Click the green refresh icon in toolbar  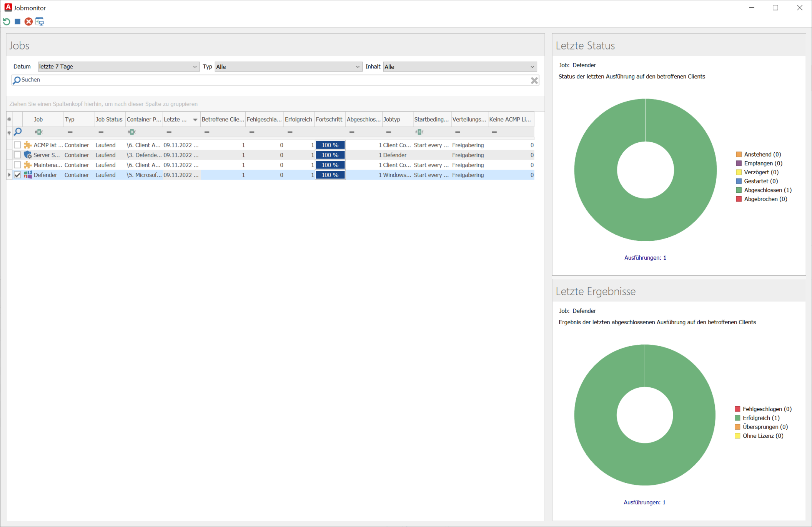click(x=7, y=22)
